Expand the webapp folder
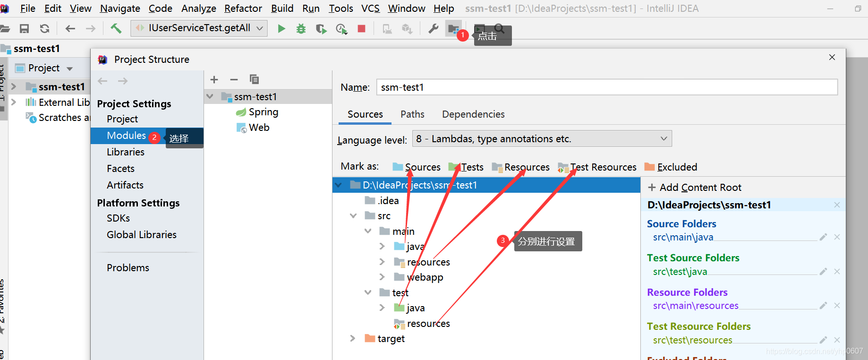Image resolution: width=868 pixels, height=360 pixels. click(x=382, y=277)
